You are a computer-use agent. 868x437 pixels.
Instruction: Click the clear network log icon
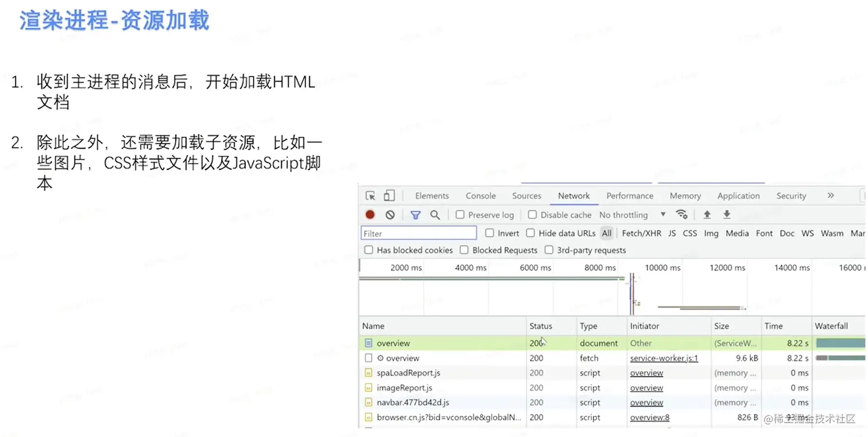pos(390,215)
